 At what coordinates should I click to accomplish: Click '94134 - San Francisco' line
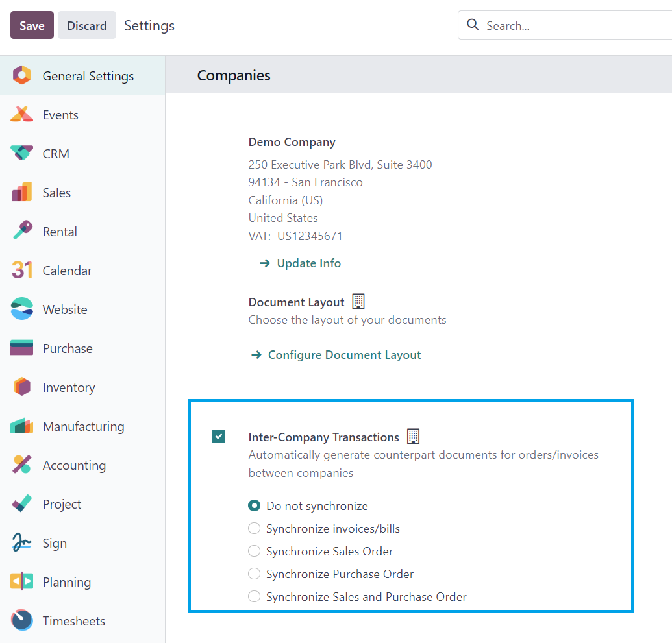[x=306, y=182]
